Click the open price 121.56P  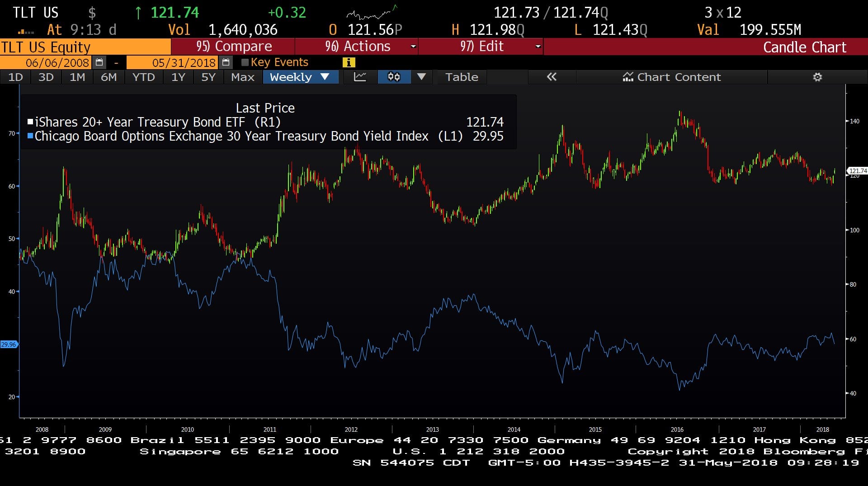click(x=375, y=30)
